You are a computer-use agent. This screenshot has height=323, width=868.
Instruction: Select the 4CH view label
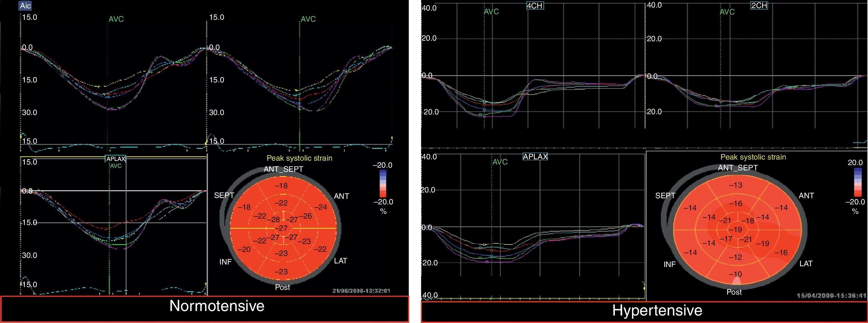(x=535, y=5)
